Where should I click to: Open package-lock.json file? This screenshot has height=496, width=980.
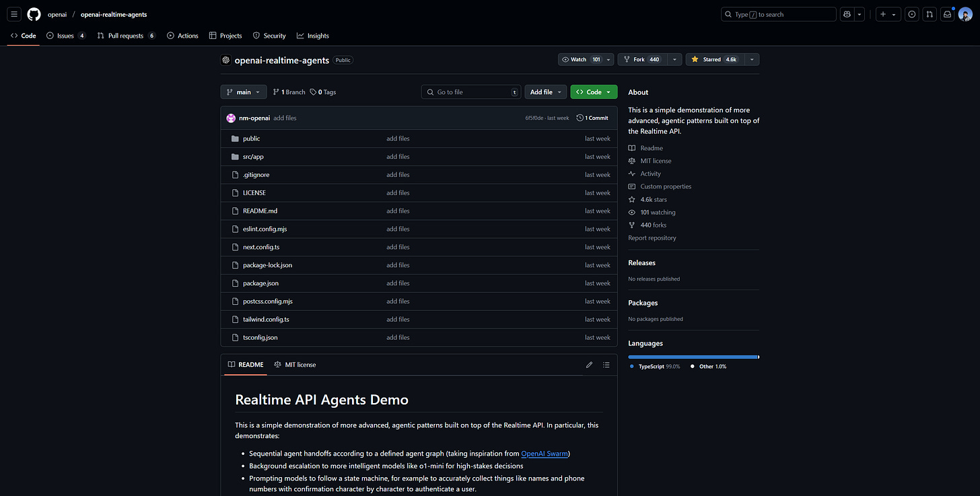[x=267, y=265]
